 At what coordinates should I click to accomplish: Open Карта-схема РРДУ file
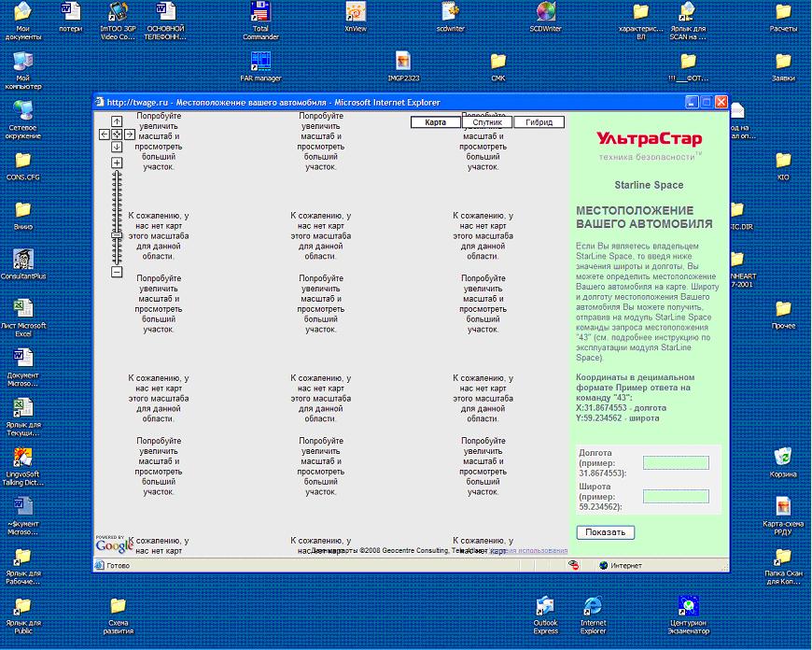pos(783,516)
